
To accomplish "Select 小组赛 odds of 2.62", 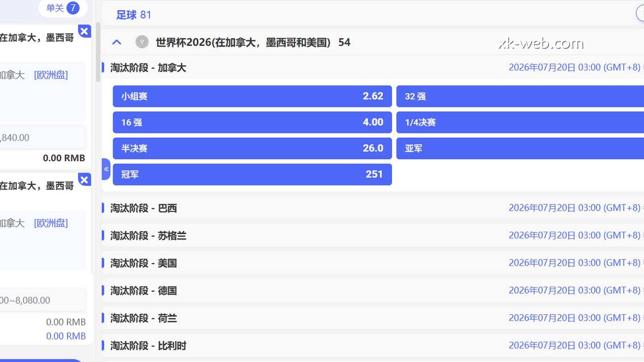I will click(252, 96).
